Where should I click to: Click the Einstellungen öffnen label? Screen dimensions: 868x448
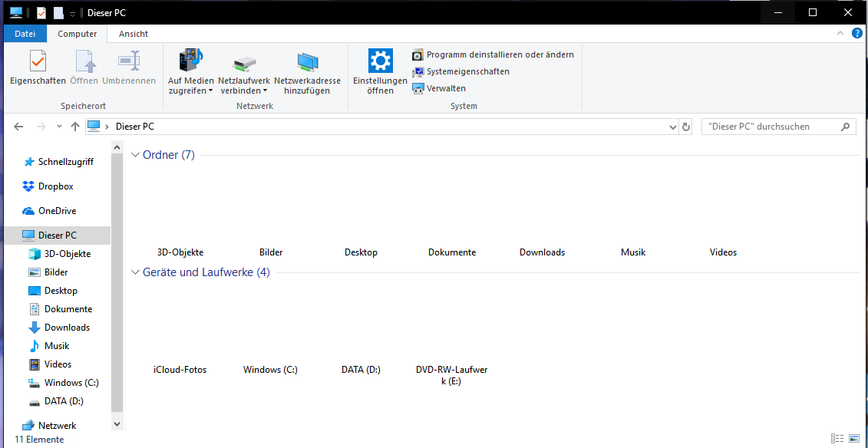click(381, 86)
